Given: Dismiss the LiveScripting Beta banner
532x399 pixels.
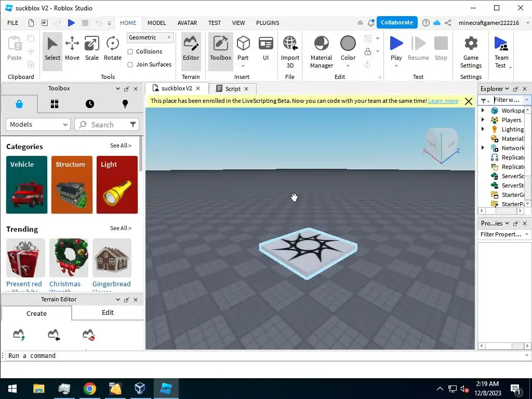Looking at the screenshot, I should coord(468,101).
